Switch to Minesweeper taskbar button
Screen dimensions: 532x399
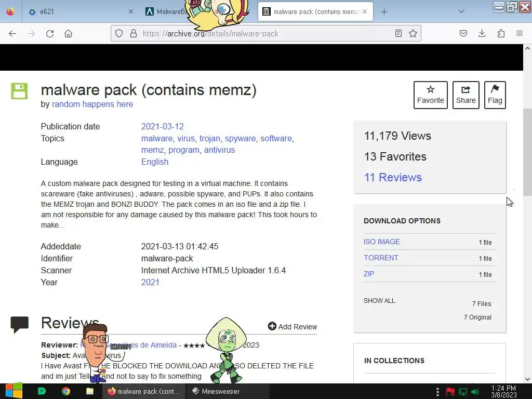click(228, 391)
